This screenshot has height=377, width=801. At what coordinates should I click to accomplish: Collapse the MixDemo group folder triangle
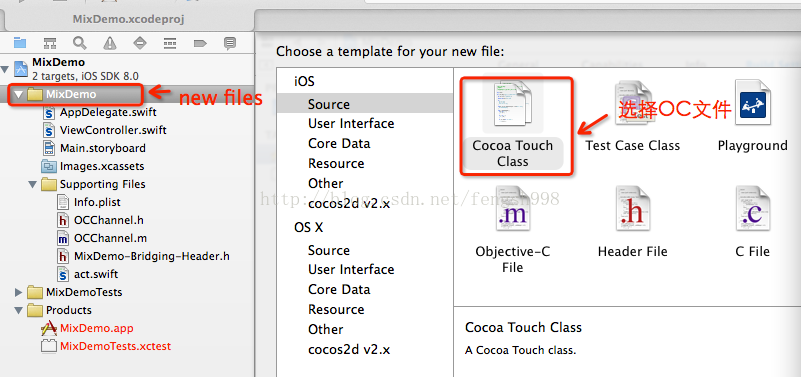coord(19,95)
